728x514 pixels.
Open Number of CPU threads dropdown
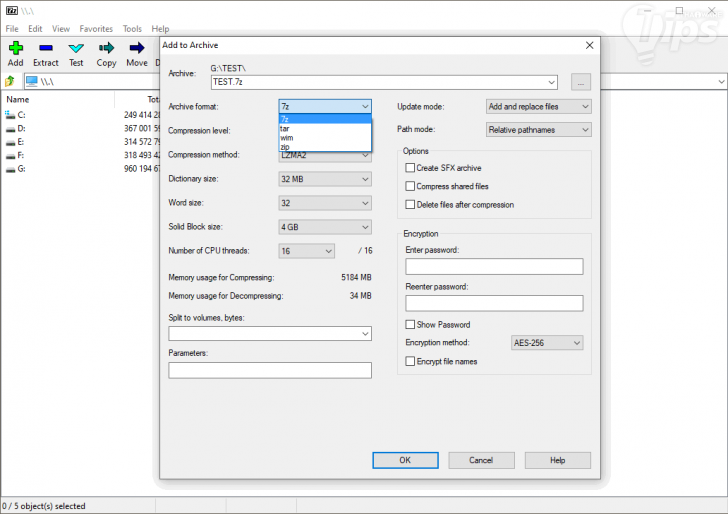[306, 251]
